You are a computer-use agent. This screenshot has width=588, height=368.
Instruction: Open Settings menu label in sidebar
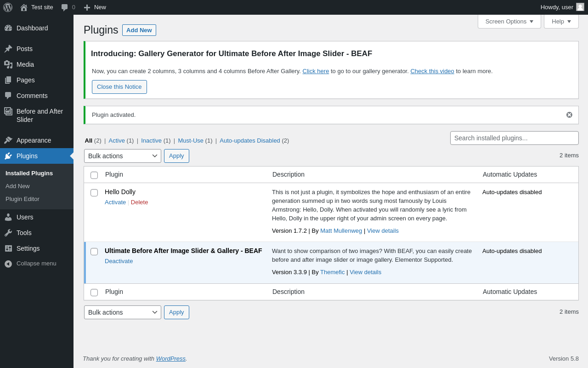(x=28, y=248)
